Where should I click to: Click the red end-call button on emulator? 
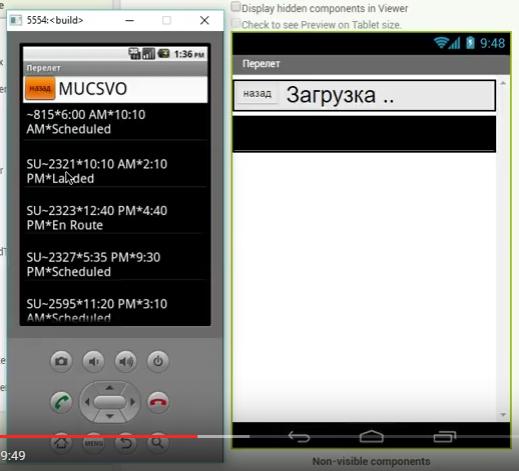point(158,402)
